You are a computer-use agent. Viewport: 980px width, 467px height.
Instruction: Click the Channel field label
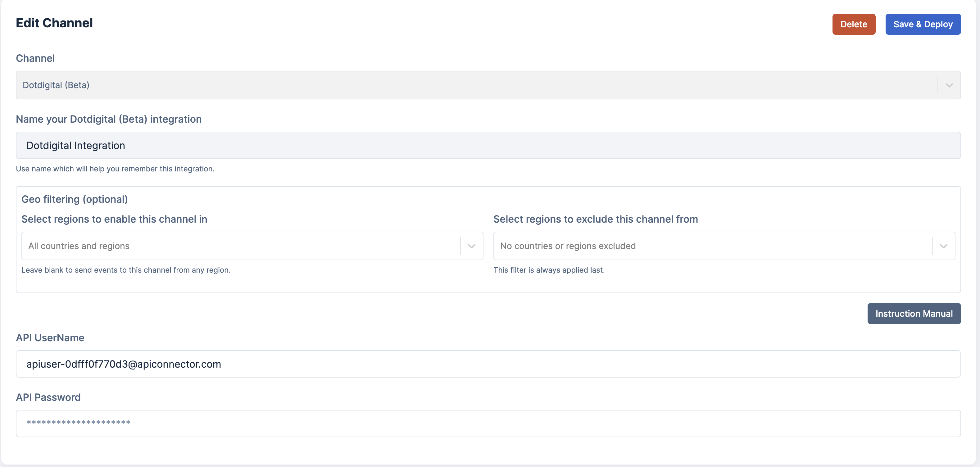[x=35, y=58]
